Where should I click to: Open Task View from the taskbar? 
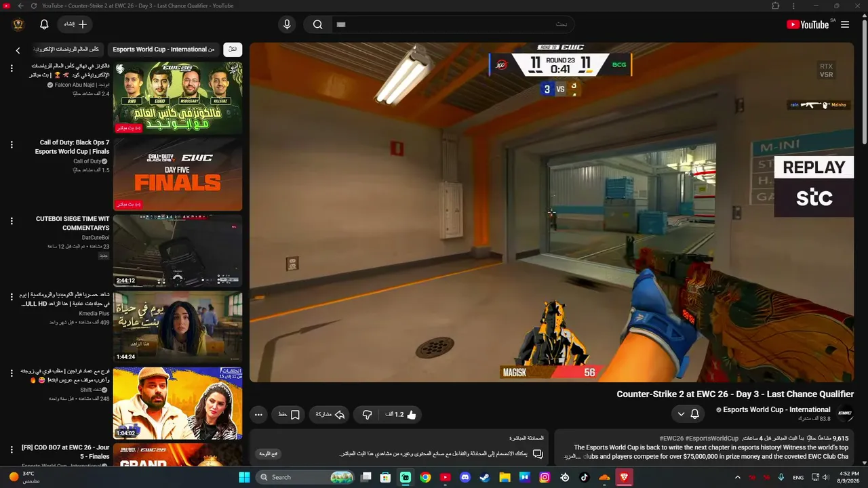tap(366, 477)
